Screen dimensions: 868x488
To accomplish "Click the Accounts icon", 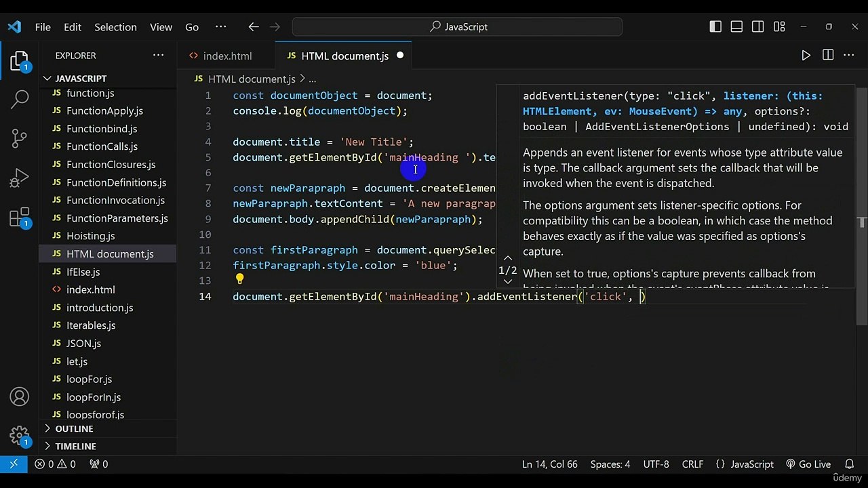I will click(20, 397).
